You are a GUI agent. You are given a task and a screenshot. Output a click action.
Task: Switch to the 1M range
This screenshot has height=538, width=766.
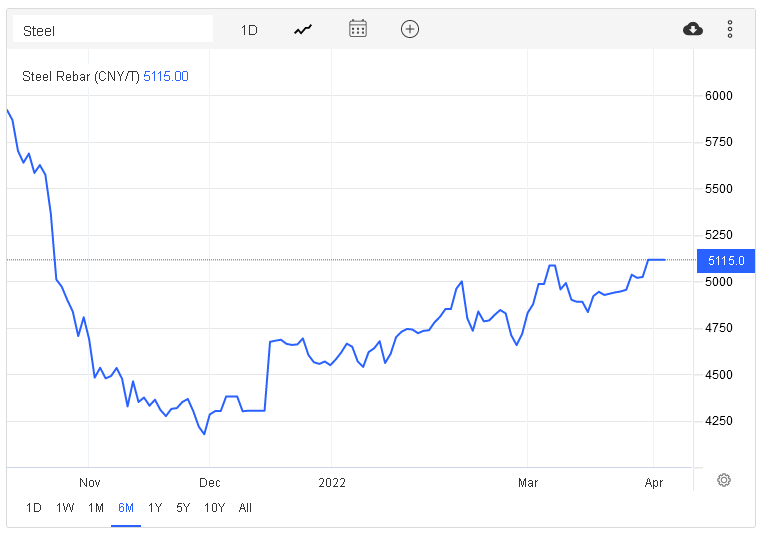point(96,507)
